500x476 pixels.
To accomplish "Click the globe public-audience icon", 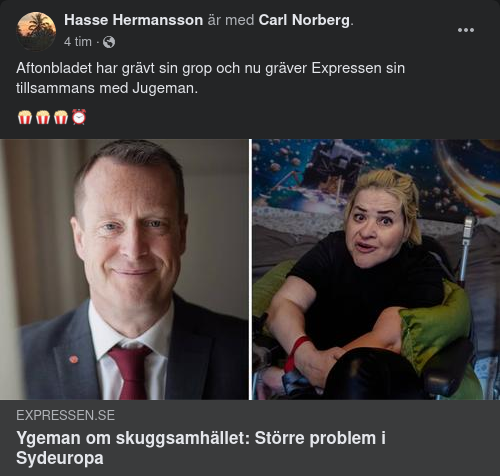I will click(x=109, y=42).
